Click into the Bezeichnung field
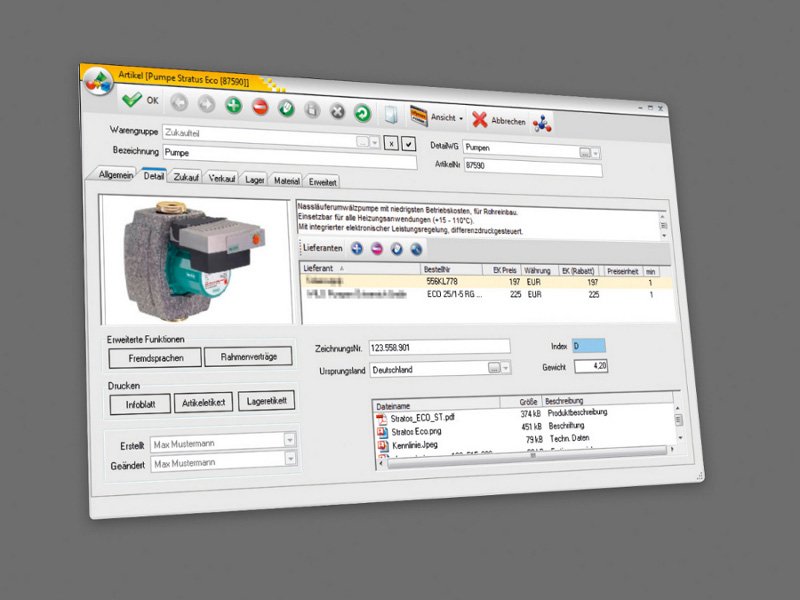Screen dimensions: 800x600 (x=290, y=158)
